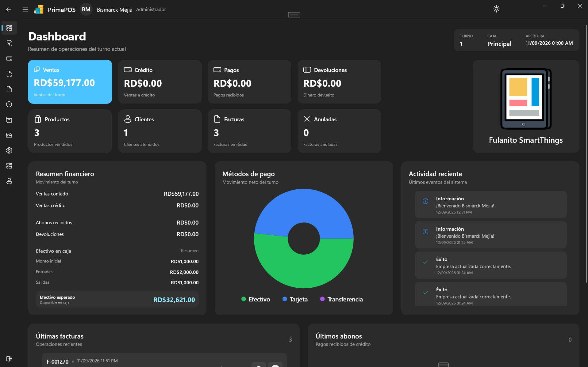
Task: Open the credit card icon in sidebar
Action: pos(9,59)
